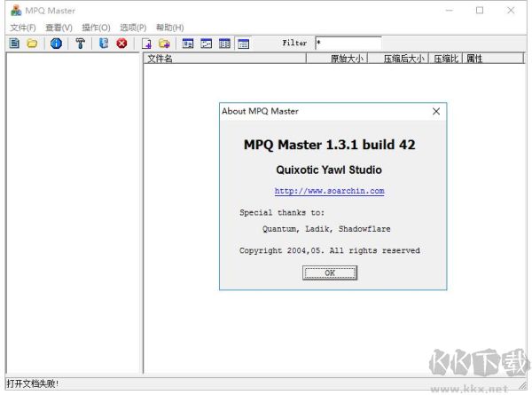Viewport: 532px width, 395px height.
Task: Switch to small icons view
Action: (207, 43)
